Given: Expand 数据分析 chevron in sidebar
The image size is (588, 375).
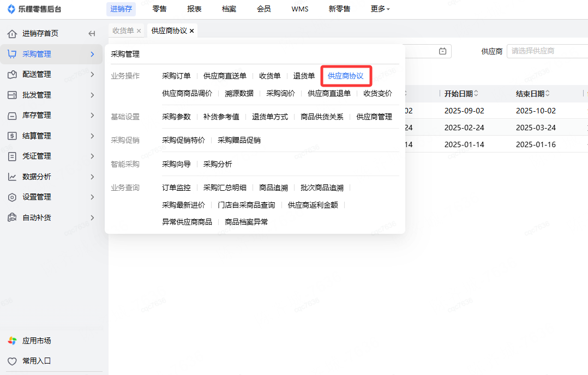Looking at the screenshot, I should pos(92,177).
